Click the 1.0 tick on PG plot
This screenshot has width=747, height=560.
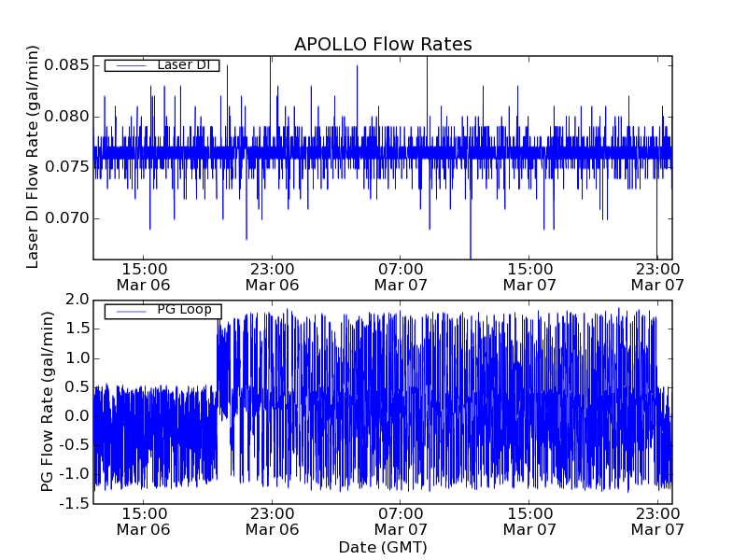[x=78, y=358]
